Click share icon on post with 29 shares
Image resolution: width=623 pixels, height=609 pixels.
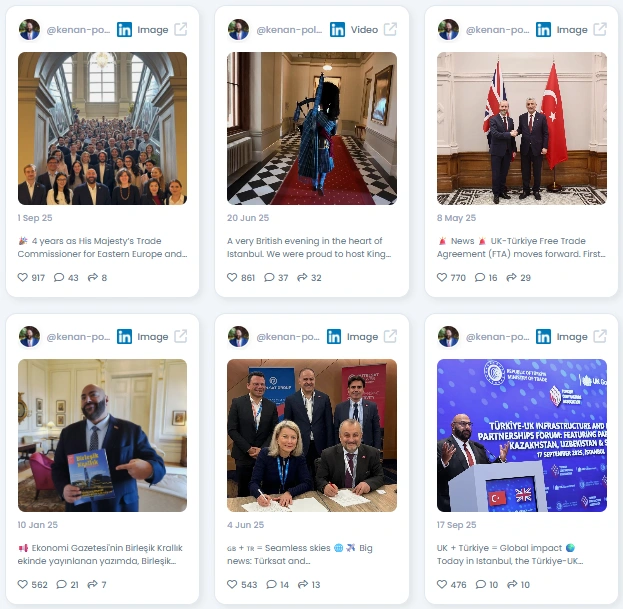pyautogui.click(x=511, y=277)
